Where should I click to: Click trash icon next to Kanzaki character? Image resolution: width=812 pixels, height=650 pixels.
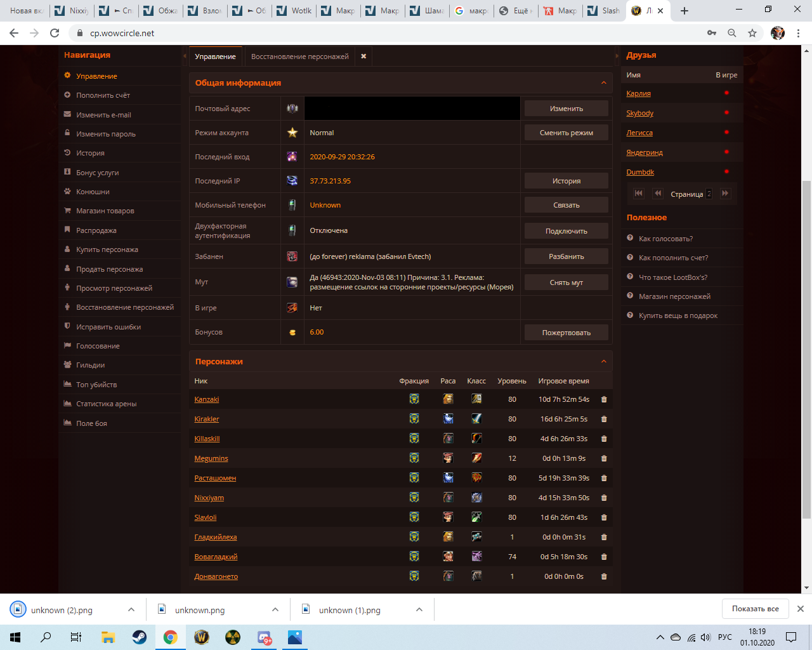click(x=603, y=399)
